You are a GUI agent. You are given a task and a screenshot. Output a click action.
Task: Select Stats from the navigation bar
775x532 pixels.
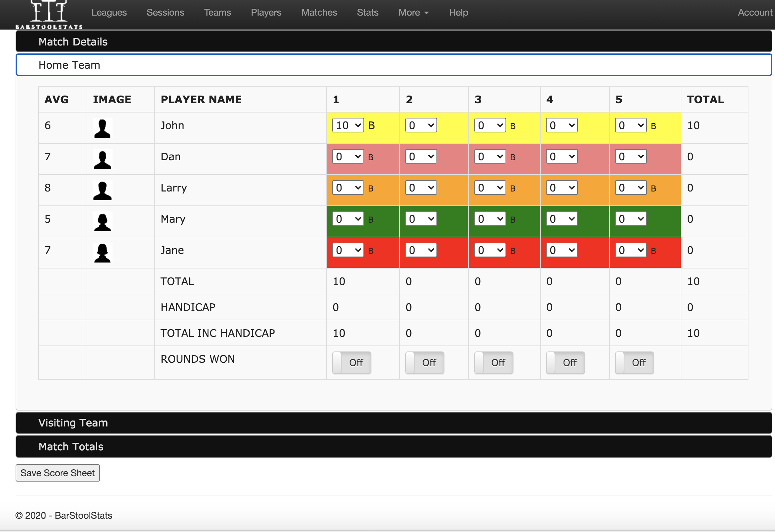[x=367, y=12]
